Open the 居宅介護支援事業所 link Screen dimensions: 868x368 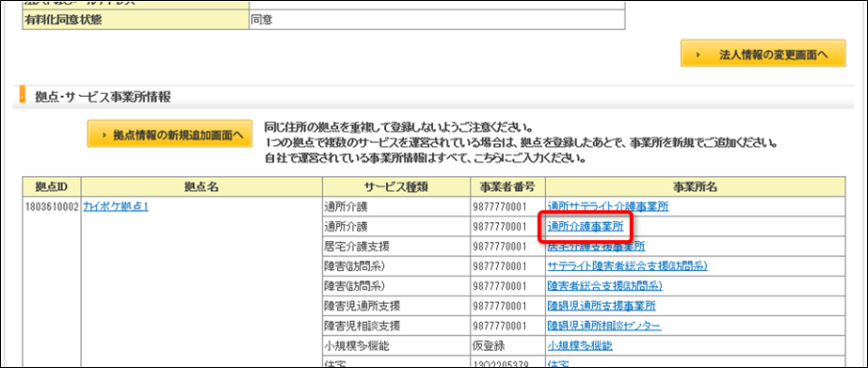[x=596, y=247]
